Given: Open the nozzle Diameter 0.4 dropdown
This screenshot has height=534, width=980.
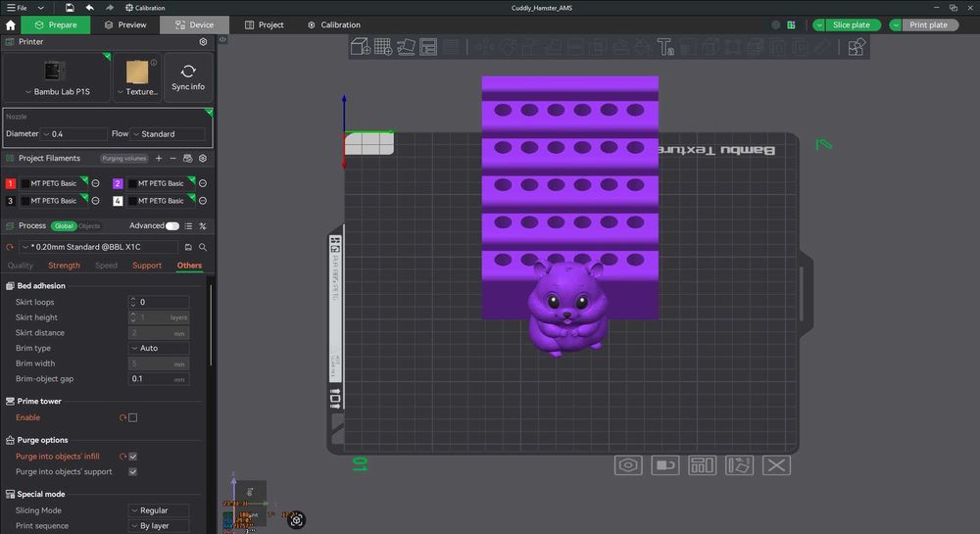Looking at the screenshot, I should click(73, 133).
